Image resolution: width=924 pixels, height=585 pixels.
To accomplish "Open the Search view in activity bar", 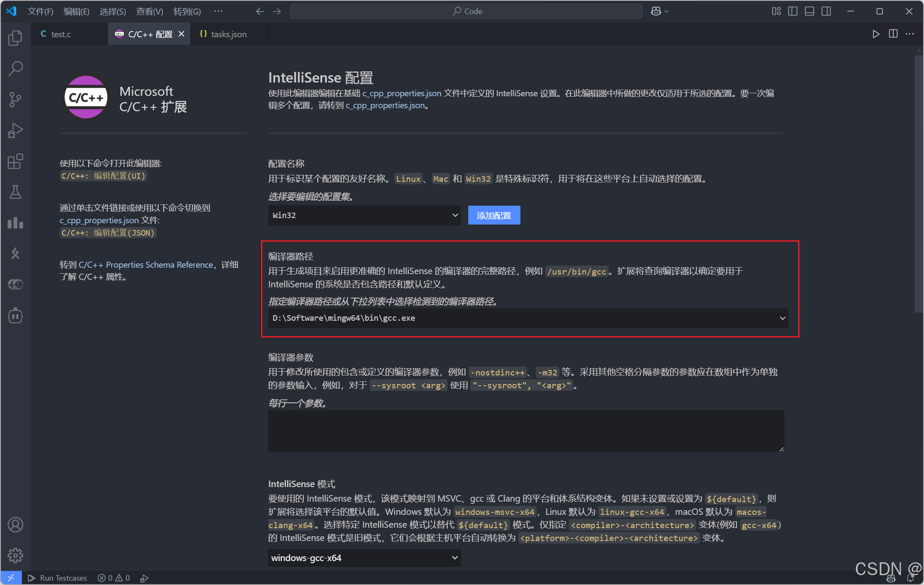I will (15, 68).
